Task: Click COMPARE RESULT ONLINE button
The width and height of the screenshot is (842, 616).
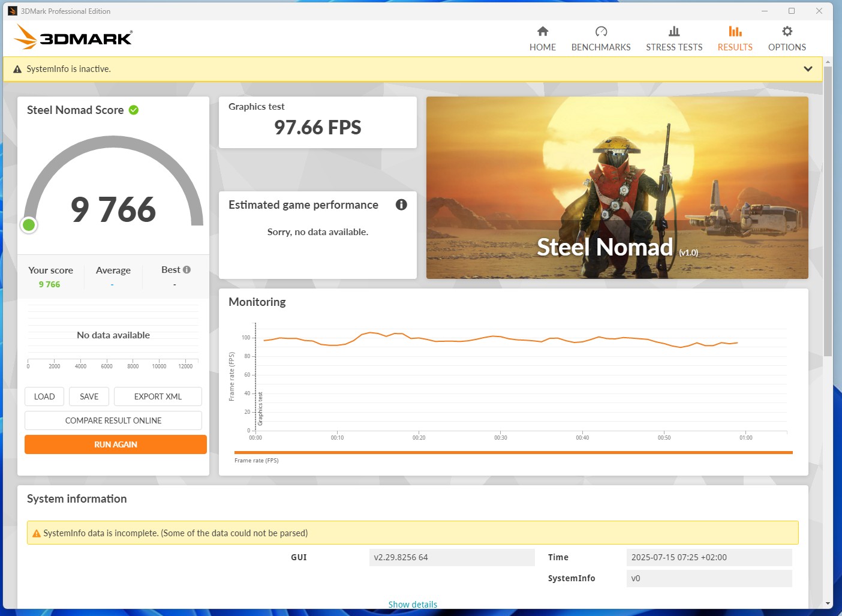Action: tap(113, 420)
